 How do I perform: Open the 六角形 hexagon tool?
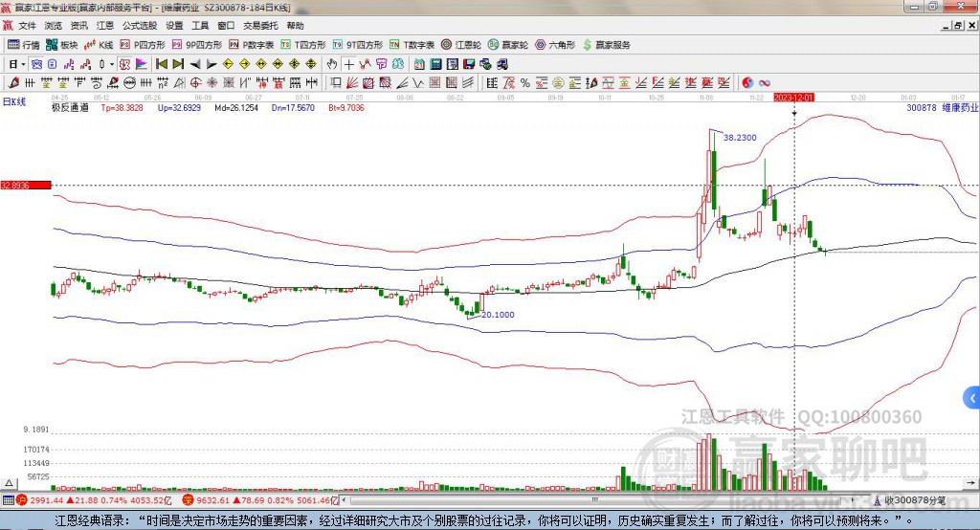(x=555, y=45)
